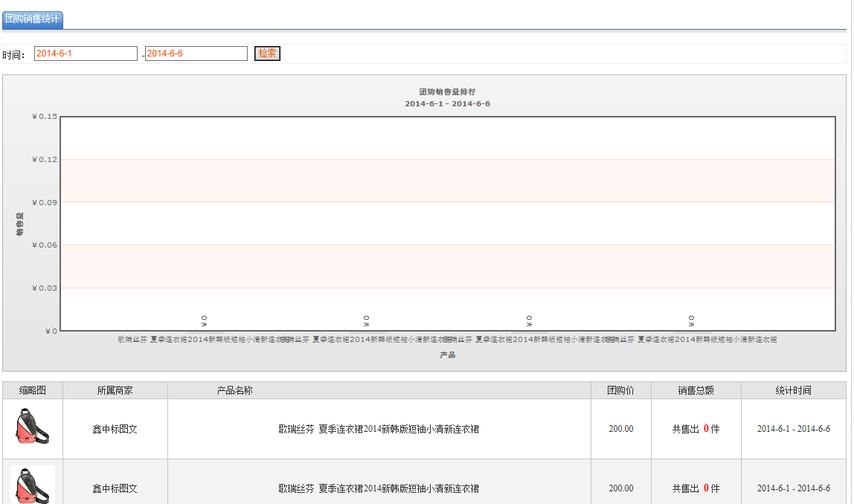Click the 销售量 vertical axis label
The width and height of the screenshot is (854, 504).
[x=20, y=224]
